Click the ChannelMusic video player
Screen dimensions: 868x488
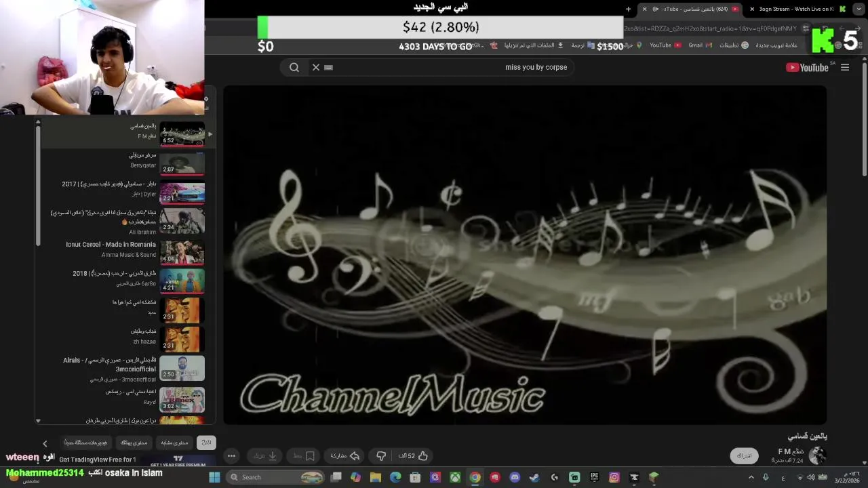point(525,256)
